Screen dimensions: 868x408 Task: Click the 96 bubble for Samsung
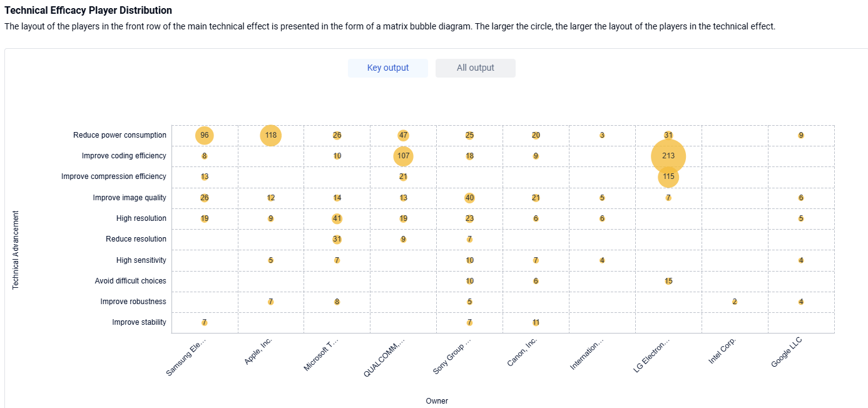click(205, 135)
